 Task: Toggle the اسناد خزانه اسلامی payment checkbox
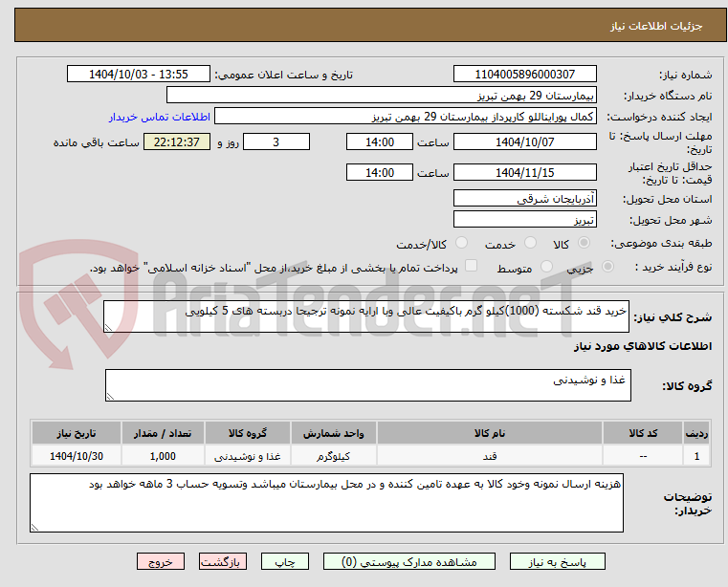click(x=472, y=266)
